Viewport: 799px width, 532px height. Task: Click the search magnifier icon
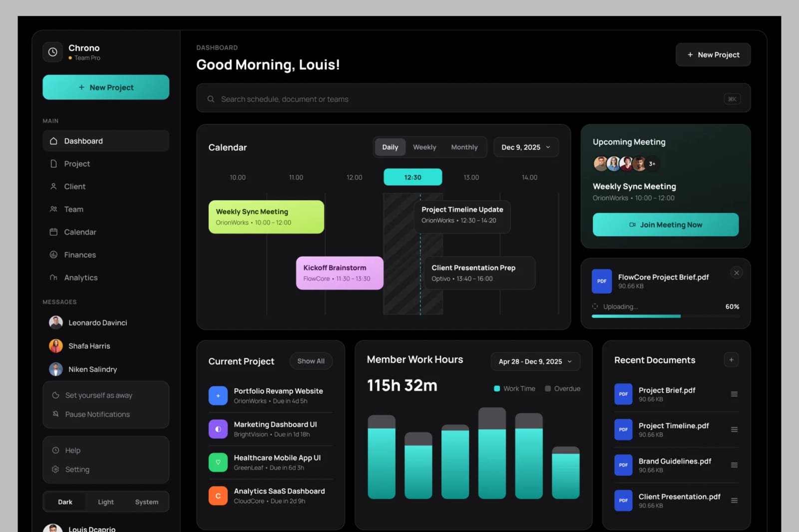(x=211, y=99)
